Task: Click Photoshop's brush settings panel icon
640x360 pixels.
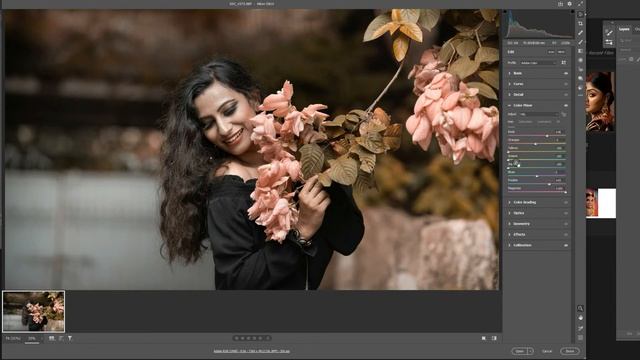Action: click(609, 32)
